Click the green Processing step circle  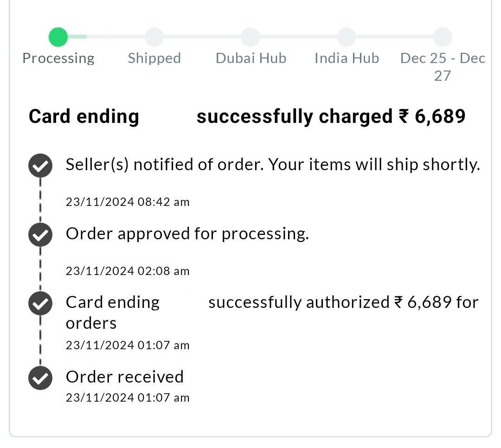tap(58, 37)
